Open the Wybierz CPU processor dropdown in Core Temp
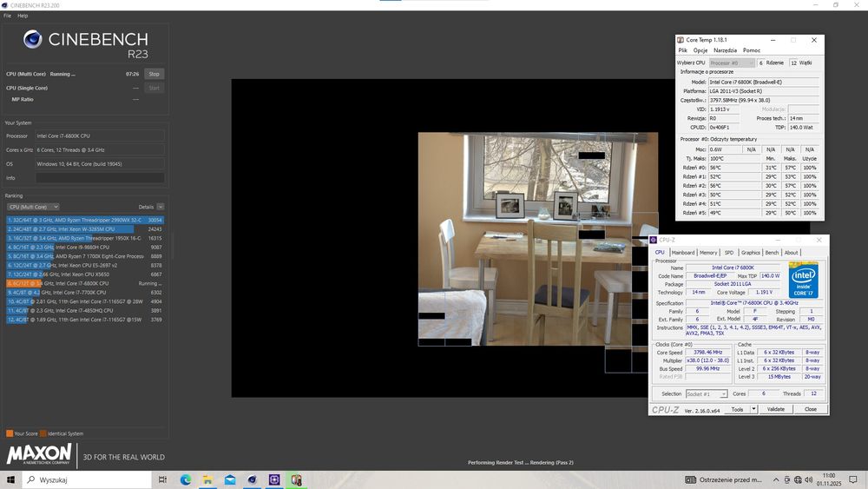This screenshot has height=489, width=868. pos(732,63)
